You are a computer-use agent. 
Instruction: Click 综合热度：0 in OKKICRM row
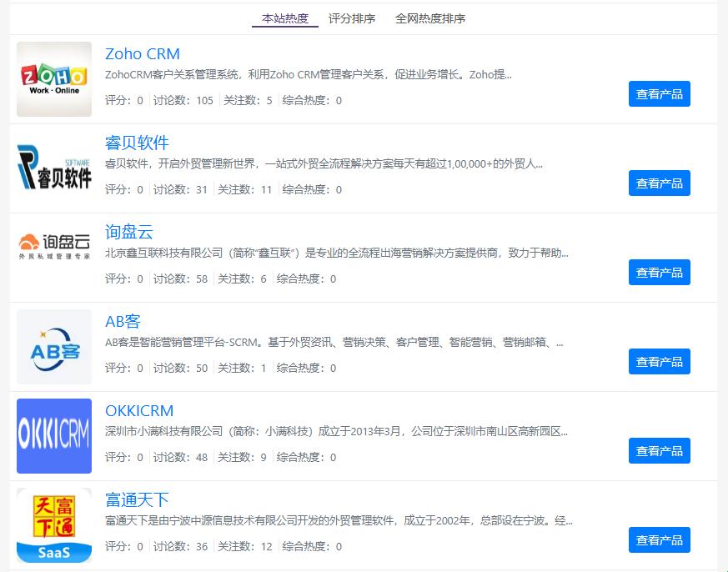coord(306,457)
